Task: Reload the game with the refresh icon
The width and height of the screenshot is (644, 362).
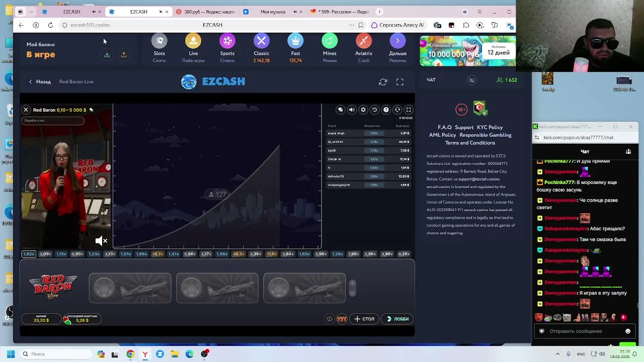Action: tap(383, 82)
